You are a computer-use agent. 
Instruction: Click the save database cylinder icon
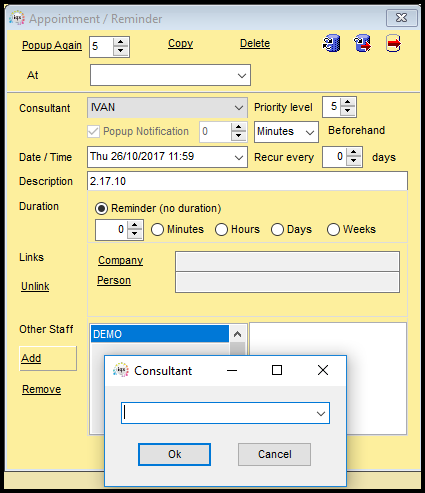coord(331,43)
